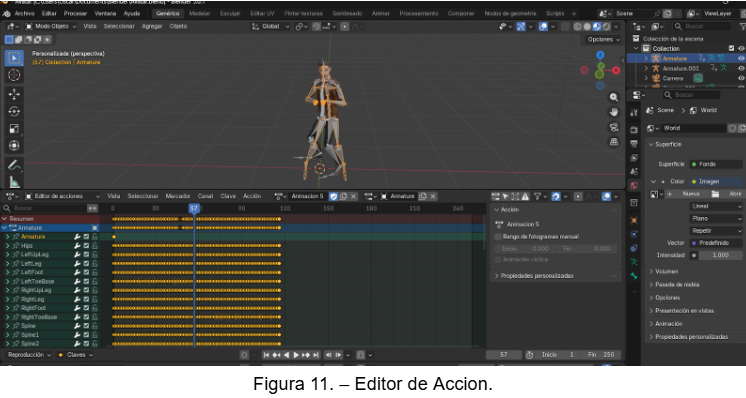Screen dimensions: 746x398
Task: Click the Nueva image button
Action: [x=686, y=194]
